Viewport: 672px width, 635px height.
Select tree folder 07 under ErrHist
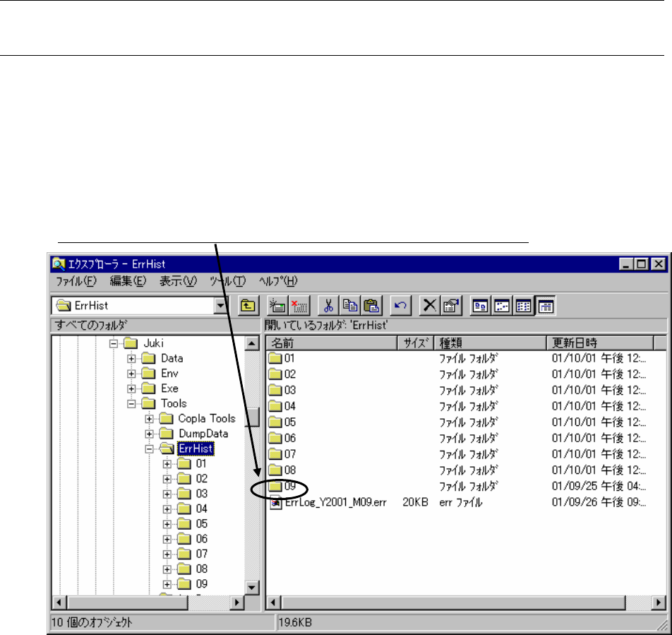[x=193, y=554]
